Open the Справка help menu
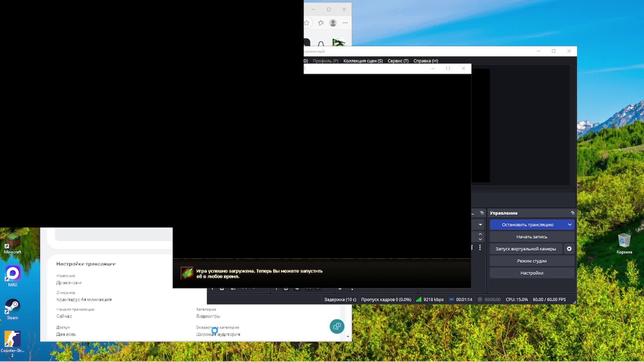This screenshot has height=362, width=644. pos(426,61)
